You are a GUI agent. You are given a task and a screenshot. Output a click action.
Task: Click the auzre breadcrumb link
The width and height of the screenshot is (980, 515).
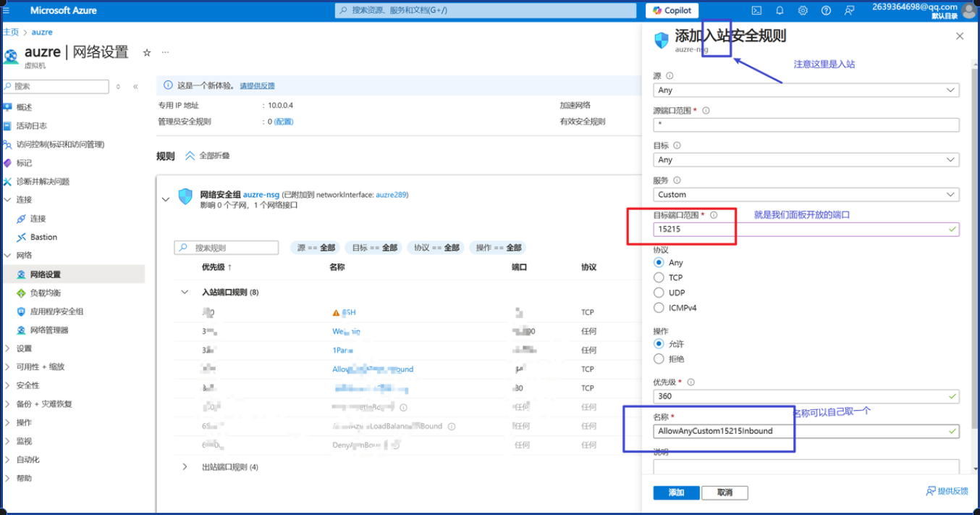(42, 33)
